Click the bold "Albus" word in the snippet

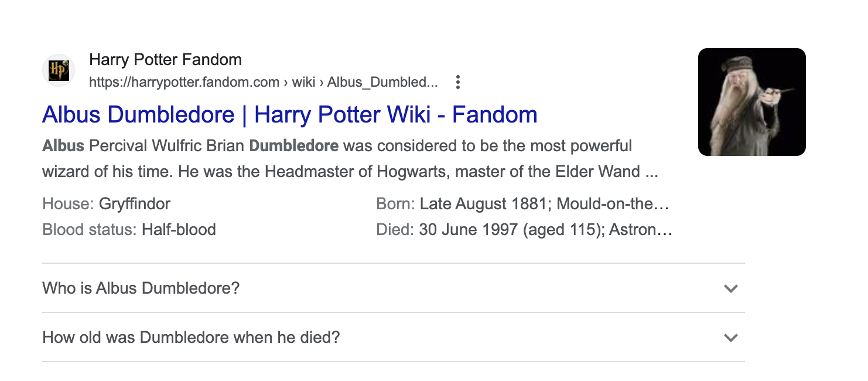point(63,145)
